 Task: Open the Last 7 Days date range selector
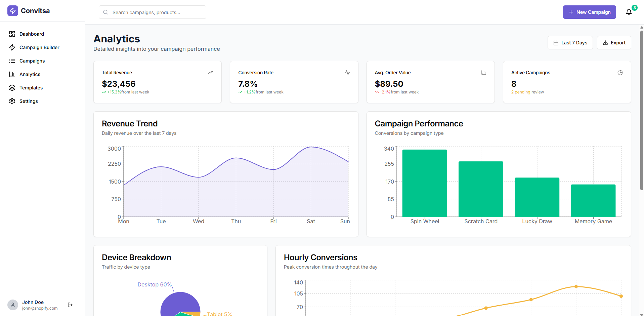click(570, 43)
